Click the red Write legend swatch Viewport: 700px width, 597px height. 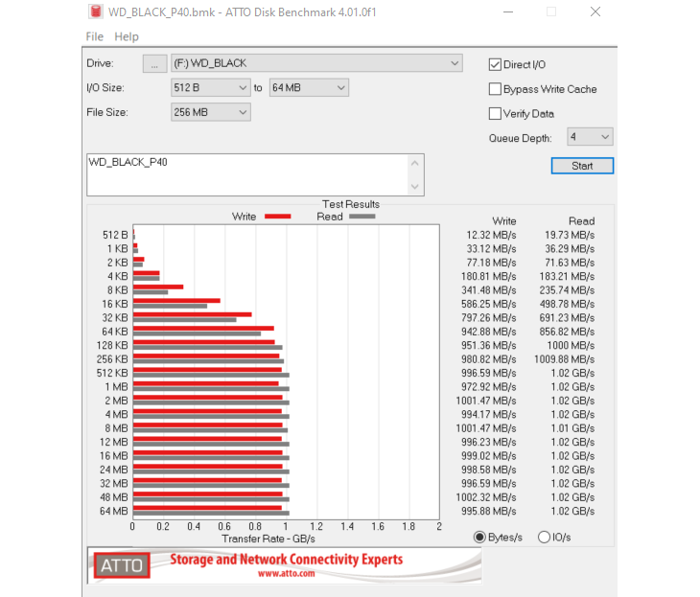278,217
